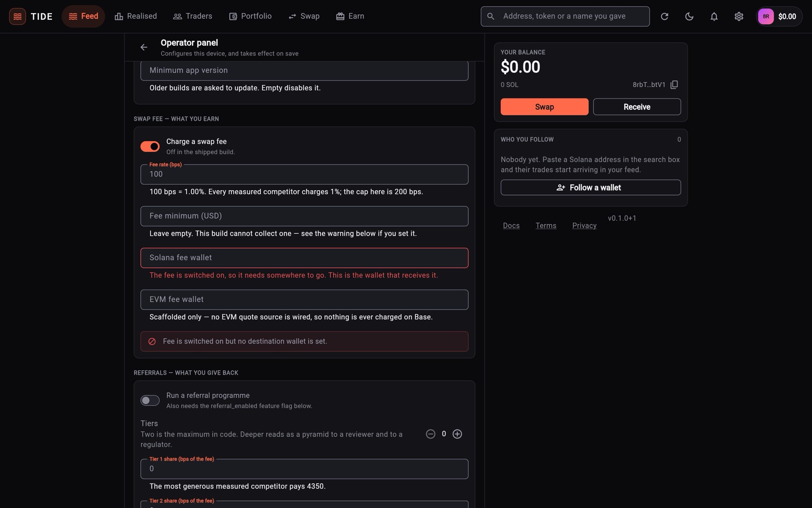Open the Terms link
This screenshot has height=508, width=812.
(x=546, y=225)
